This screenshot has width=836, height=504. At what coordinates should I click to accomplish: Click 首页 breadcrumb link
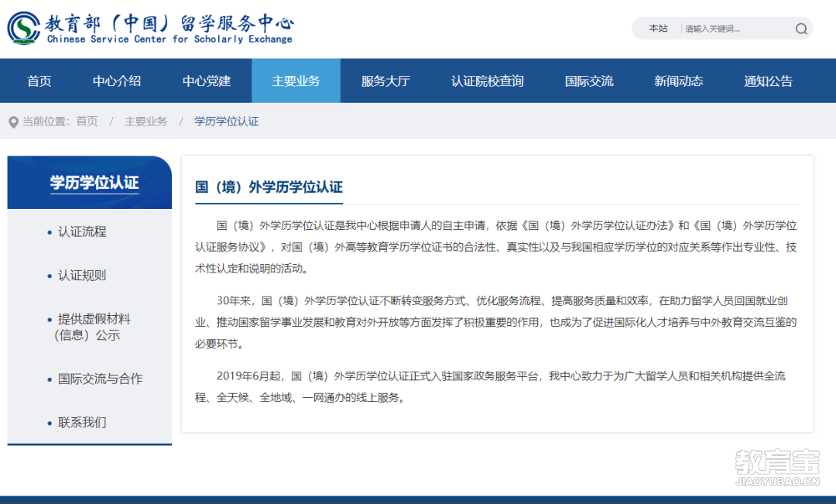tap(87, 122)
